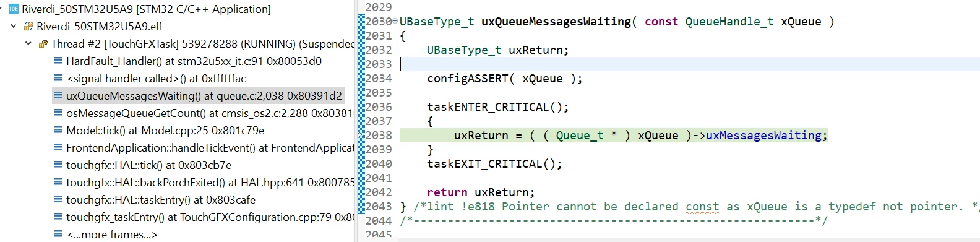Viewport: 980px width, 242px height.
Task: Select the signal handler called frame
Action: (x=156, y=78)
